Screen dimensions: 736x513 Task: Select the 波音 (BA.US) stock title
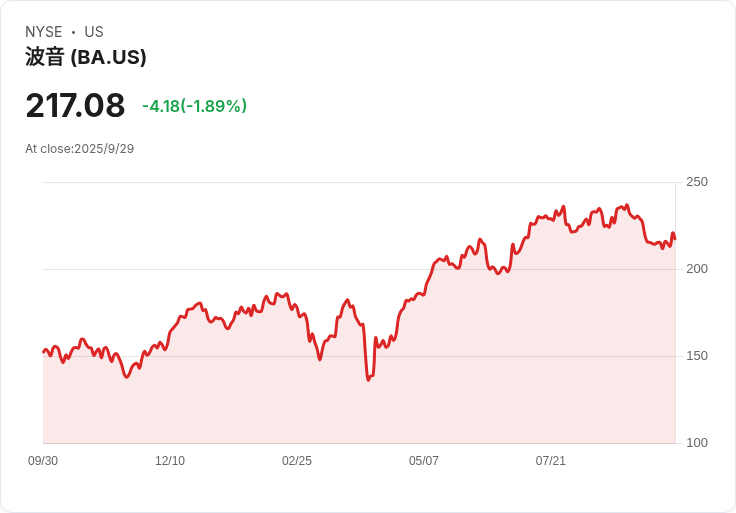point(86,57)
